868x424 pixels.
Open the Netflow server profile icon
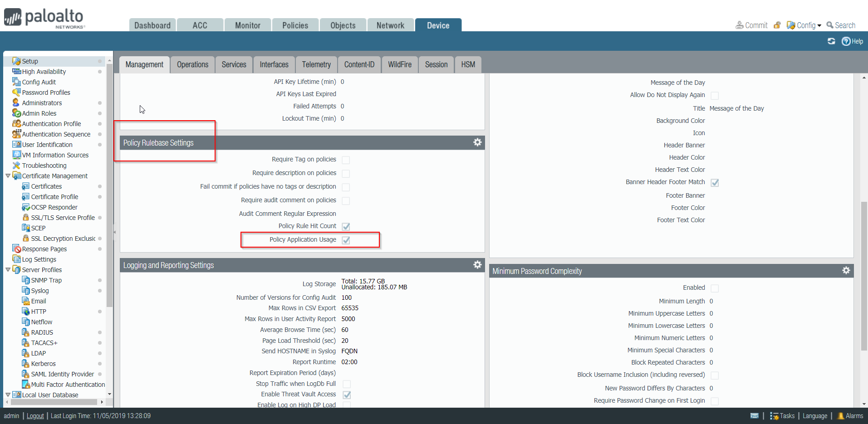pyautogui.click(x=26, y=322)
